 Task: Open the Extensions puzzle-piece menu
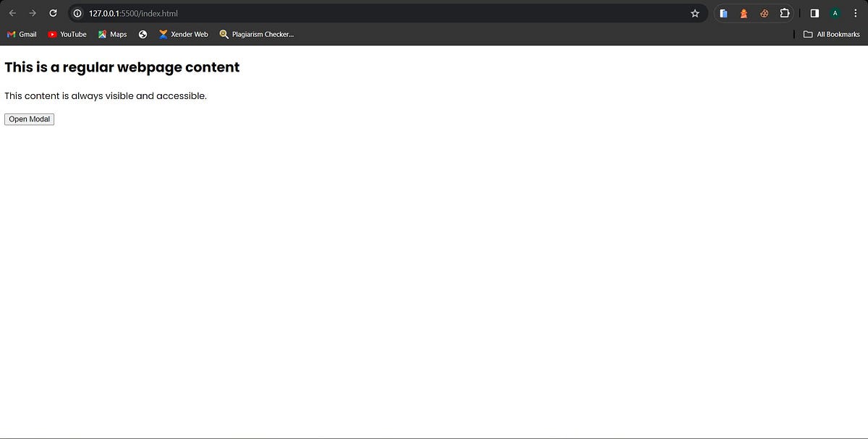pyautogui.click(x=784, y=12)
